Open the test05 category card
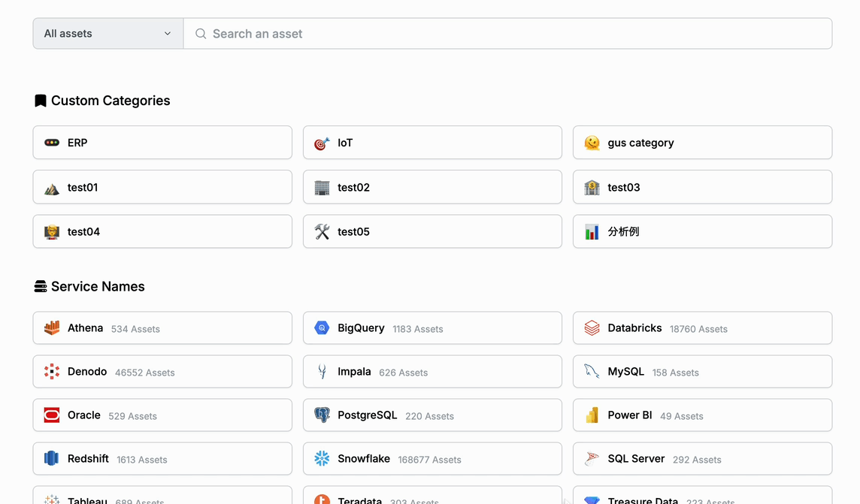 (432, 231)
